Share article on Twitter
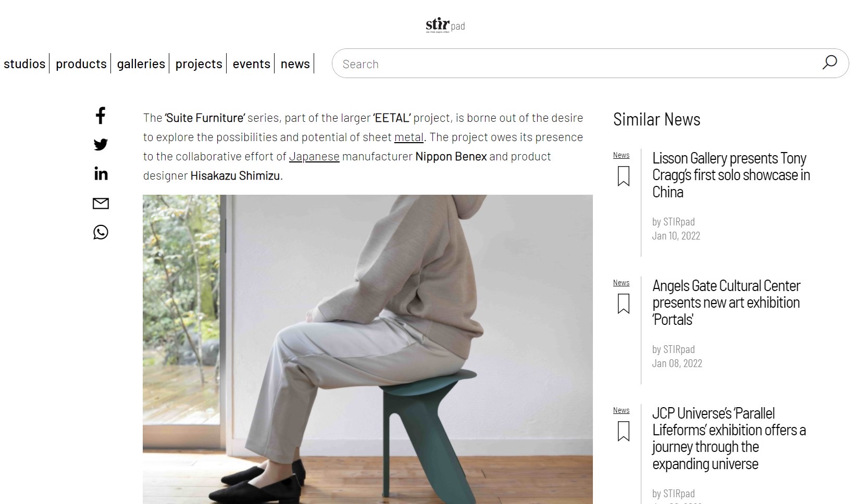This screenshot has width=856, height=504. point(101,144)
